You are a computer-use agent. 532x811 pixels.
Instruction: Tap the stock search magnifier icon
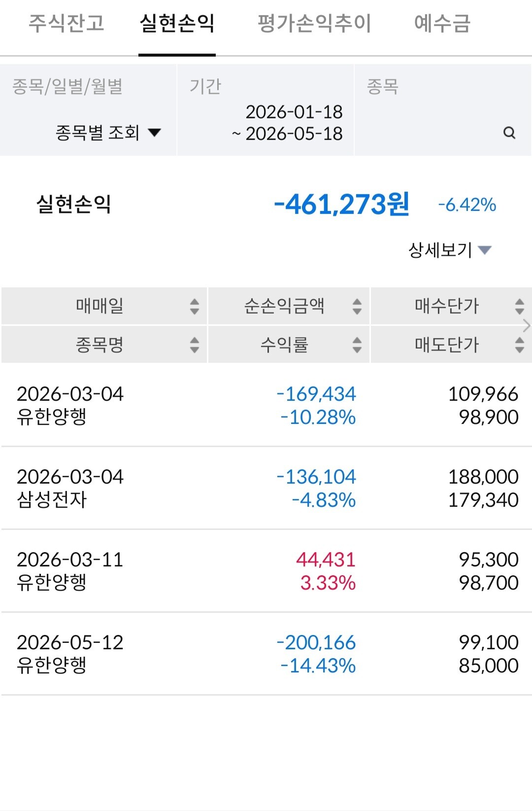(509, 133)
